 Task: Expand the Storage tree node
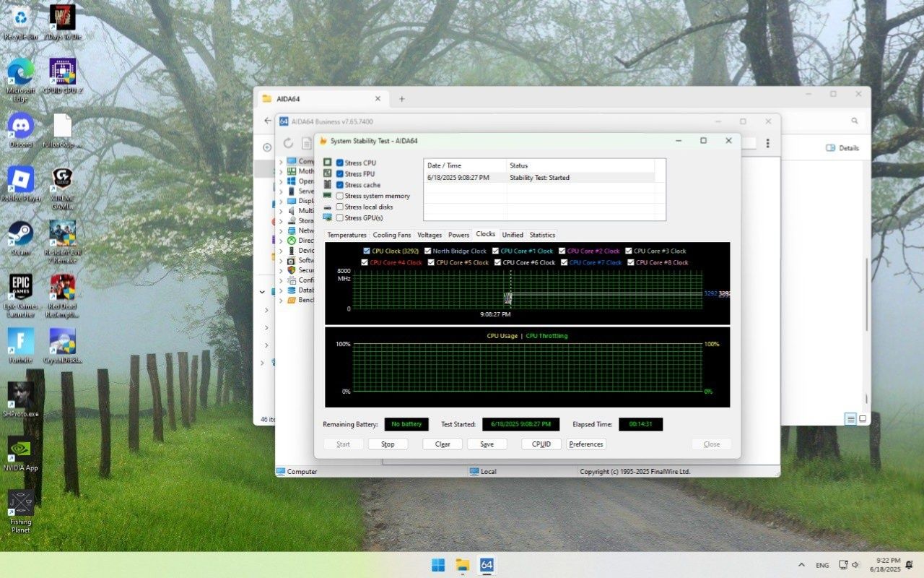pyautogui.click(x=281, y=221)
